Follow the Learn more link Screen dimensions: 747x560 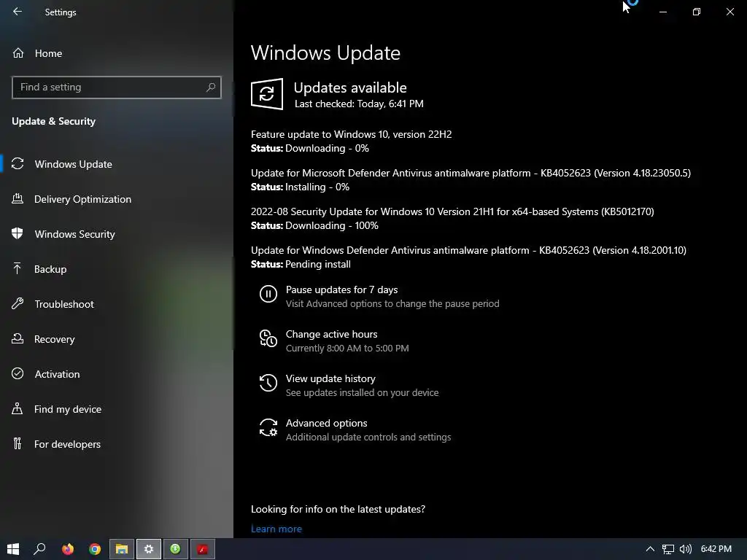tap(276, 529)
